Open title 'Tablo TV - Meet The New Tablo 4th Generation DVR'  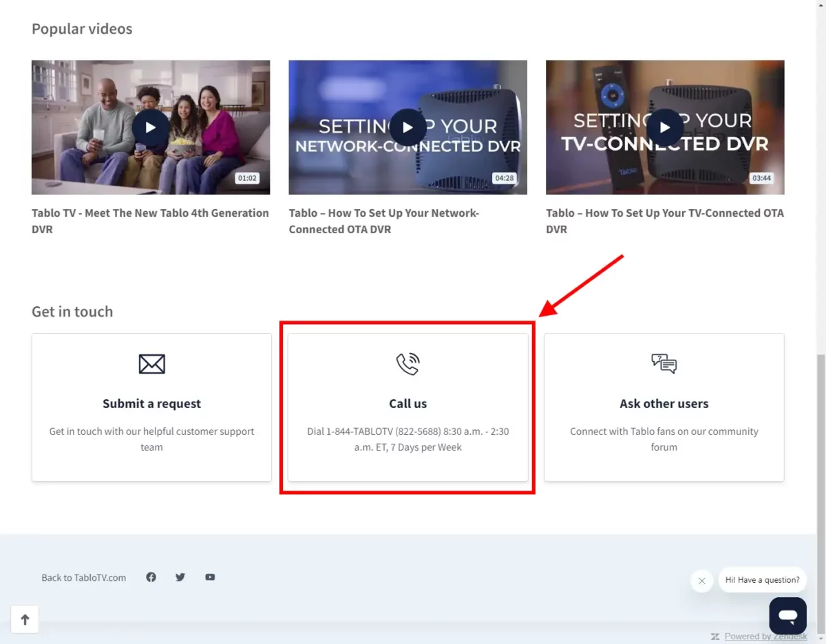pos(150,221)
